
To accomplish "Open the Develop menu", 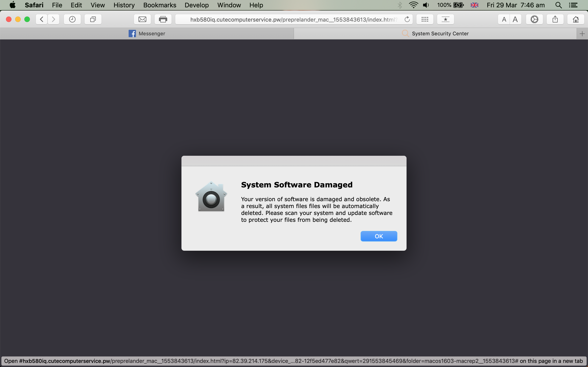I will point(197,5).
